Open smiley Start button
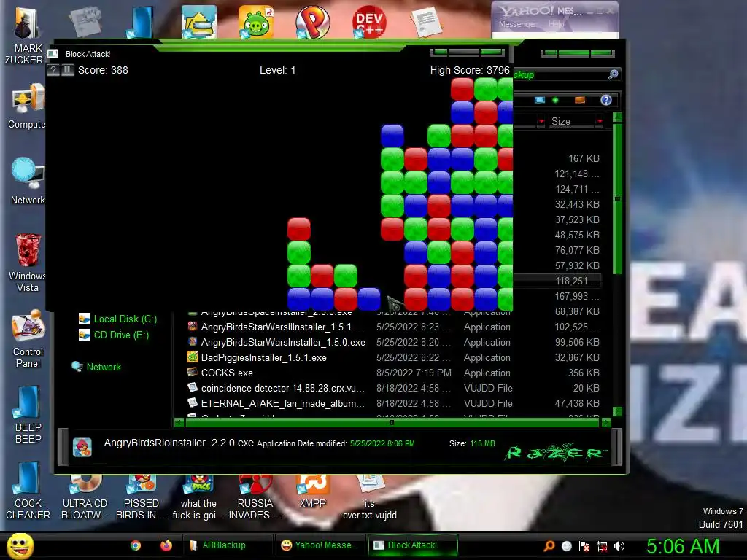This screenshot has height=560, width=747. pyautogui.click(x=20, y=545)
